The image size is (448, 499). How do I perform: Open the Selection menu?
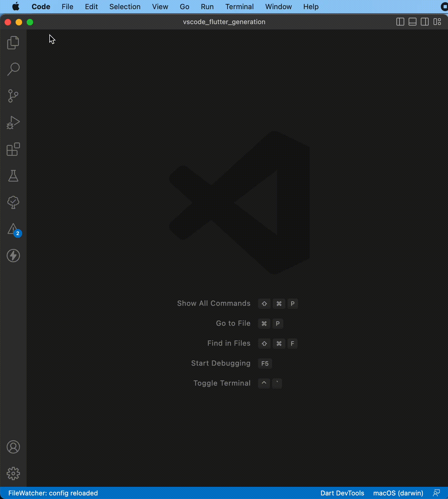coord(125,7)
